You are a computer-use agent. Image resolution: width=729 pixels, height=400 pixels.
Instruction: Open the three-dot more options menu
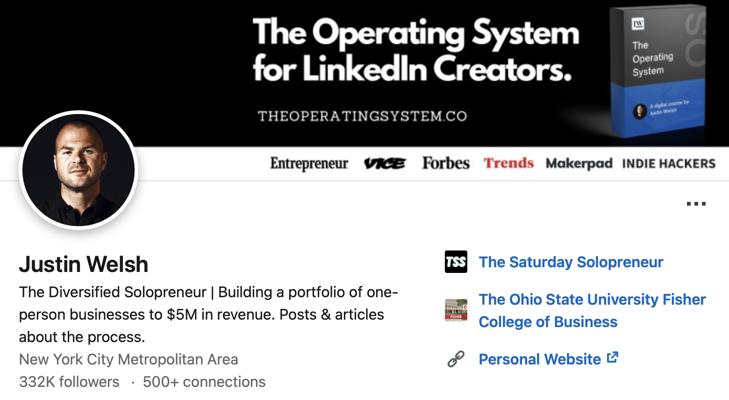point(696,204)
